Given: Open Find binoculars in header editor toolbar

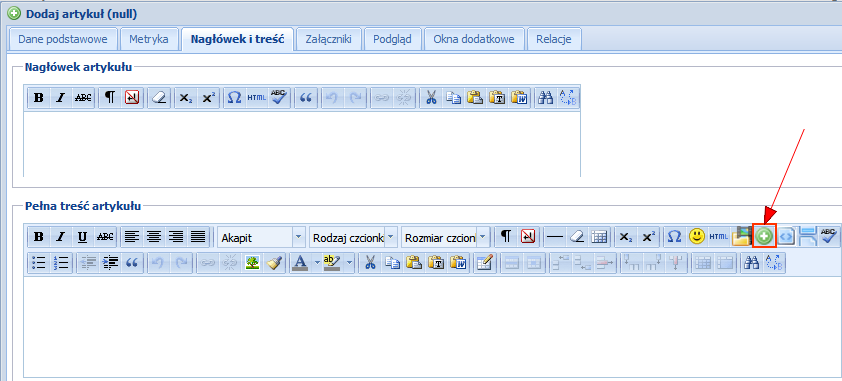Looking at the screenshot, I should [x=546, y=98].
